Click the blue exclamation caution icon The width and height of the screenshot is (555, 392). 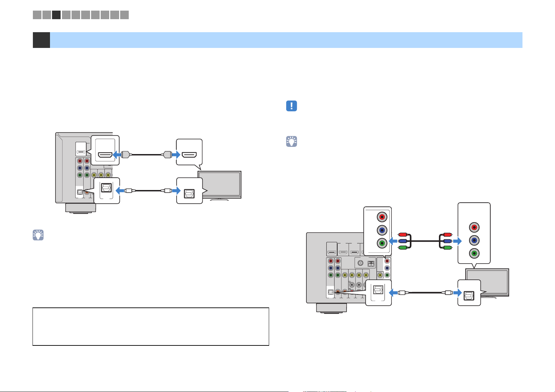point(291,106)
